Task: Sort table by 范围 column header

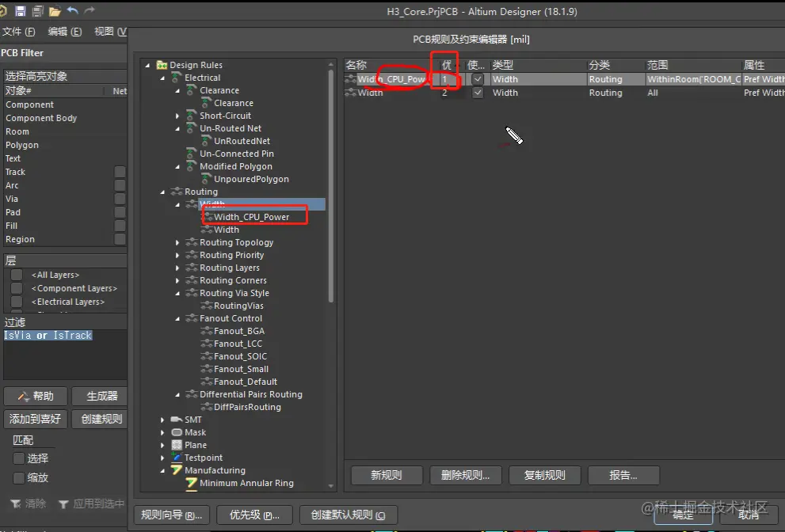Action: coord(693,65)
